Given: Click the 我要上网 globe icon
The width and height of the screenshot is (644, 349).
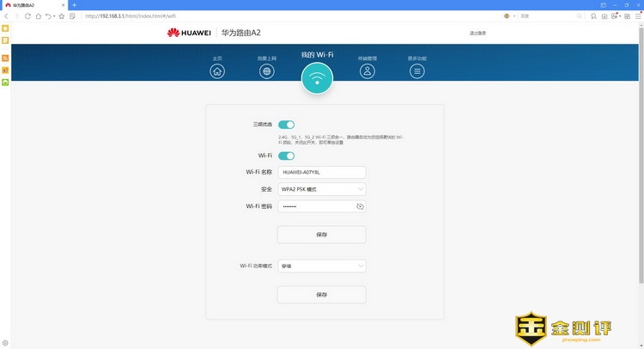Looking at the screenshot, I should tap(267, 71).
